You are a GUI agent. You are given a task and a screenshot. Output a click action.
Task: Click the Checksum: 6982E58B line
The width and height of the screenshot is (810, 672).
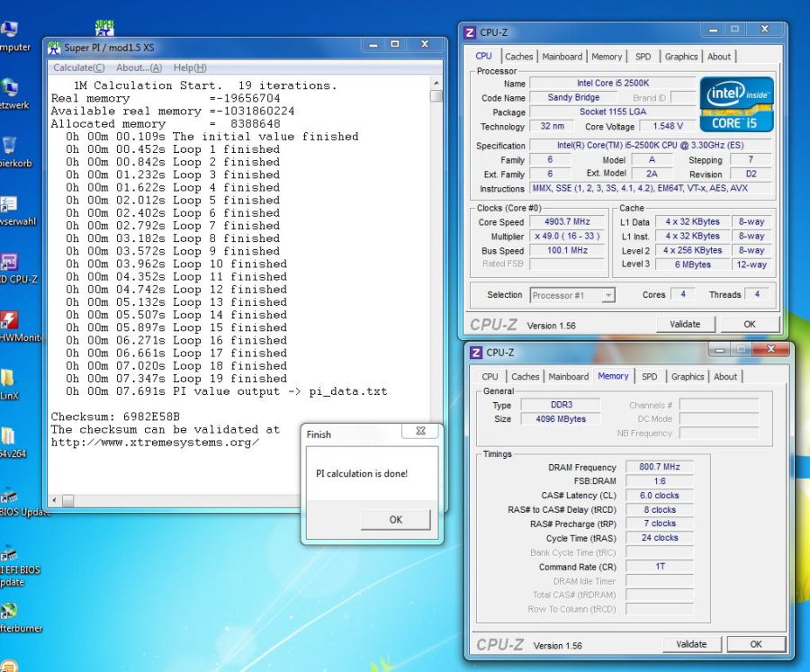tap(115, 417)
